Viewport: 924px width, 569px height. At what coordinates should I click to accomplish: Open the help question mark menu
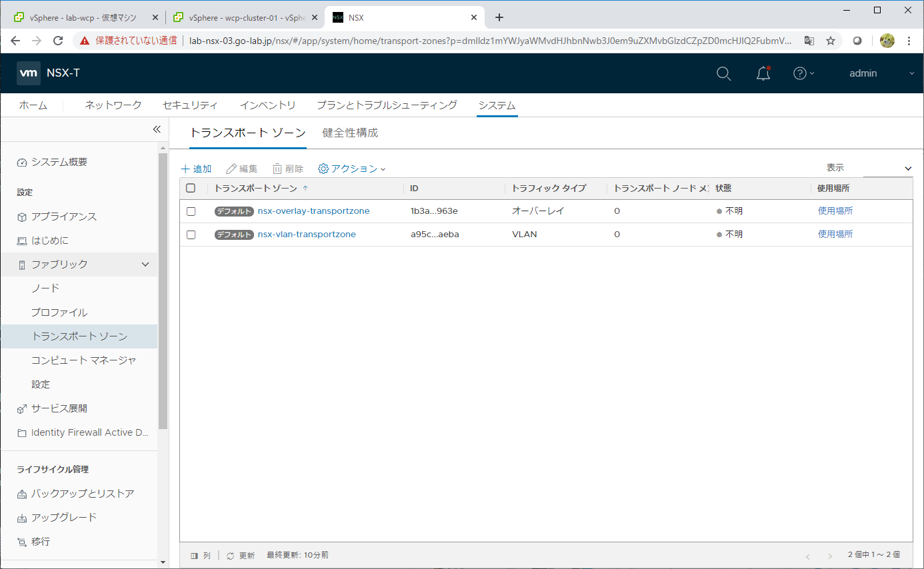point(803,73)
